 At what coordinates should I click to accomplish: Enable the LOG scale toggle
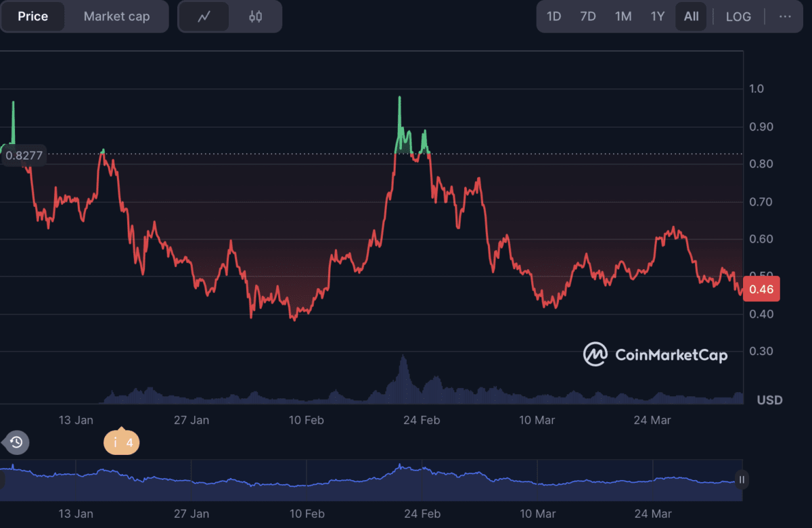click(738, 16)
